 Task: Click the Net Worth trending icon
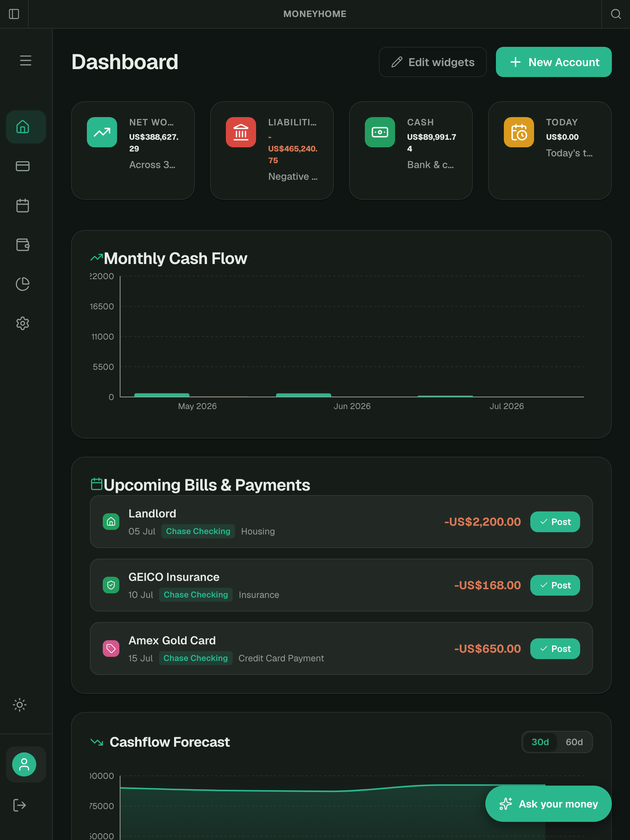[x=102, y=132]
